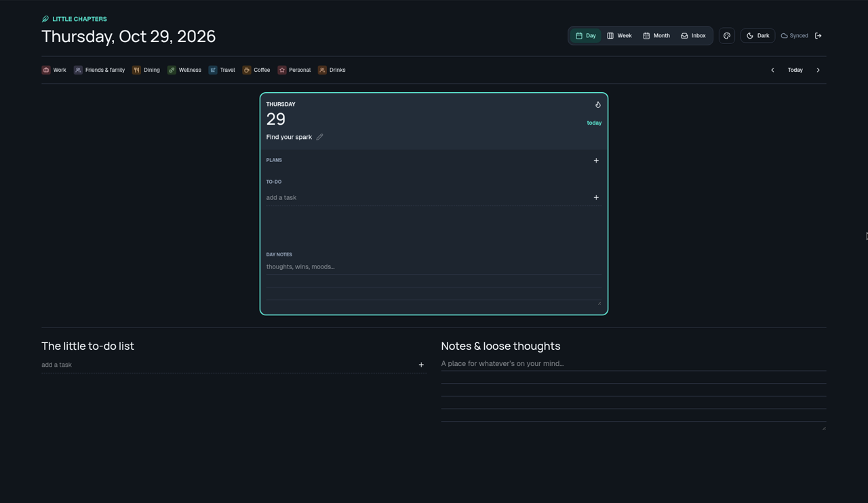Click the 'add a task' field in day card
868x503 pixels.
pos(427,198)
